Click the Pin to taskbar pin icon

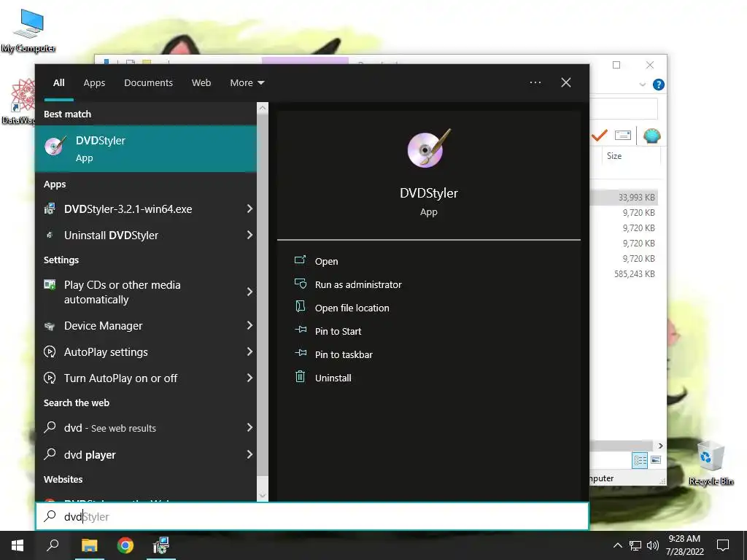tap(300, 353)
